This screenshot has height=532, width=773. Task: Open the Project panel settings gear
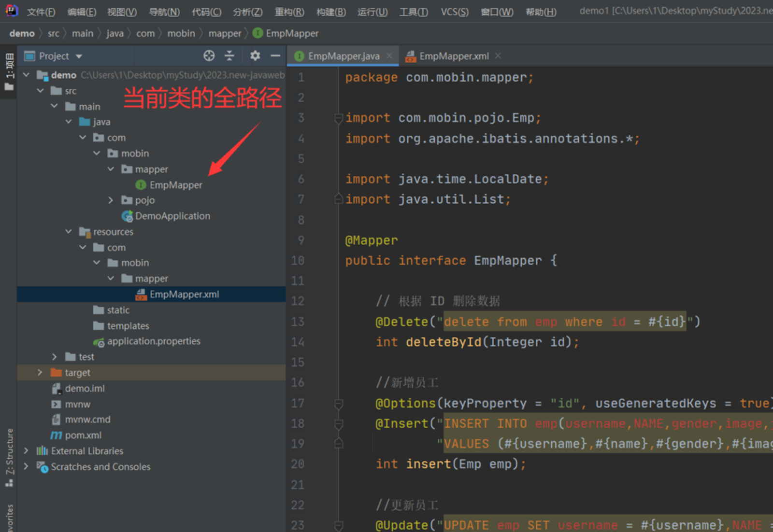click(255, 56)
